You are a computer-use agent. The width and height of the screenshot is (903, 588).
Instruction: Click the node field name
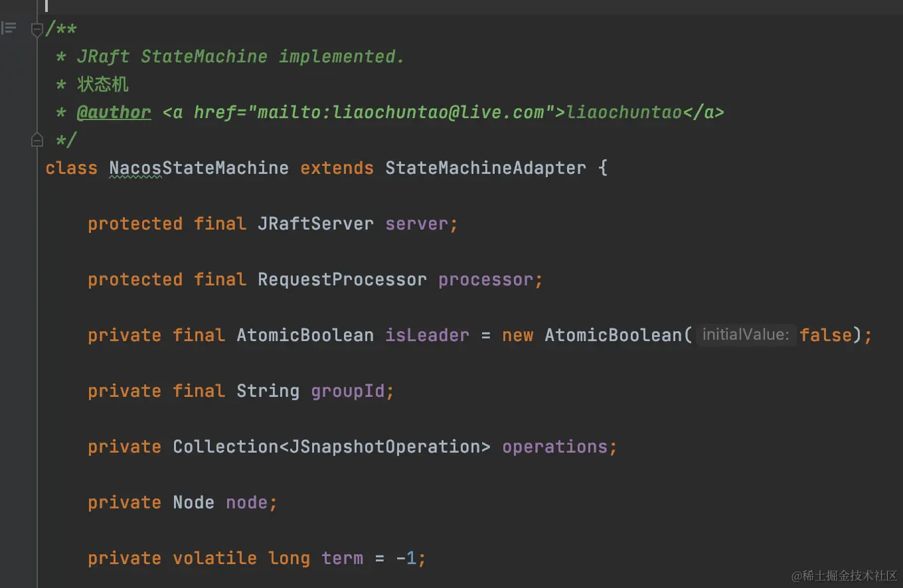246,502
